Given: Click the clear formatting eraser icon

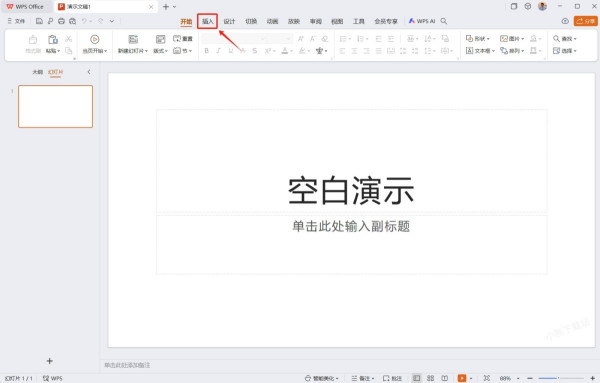Looking at the screenshot, I should pyautogui.click(x=325, y=39).
